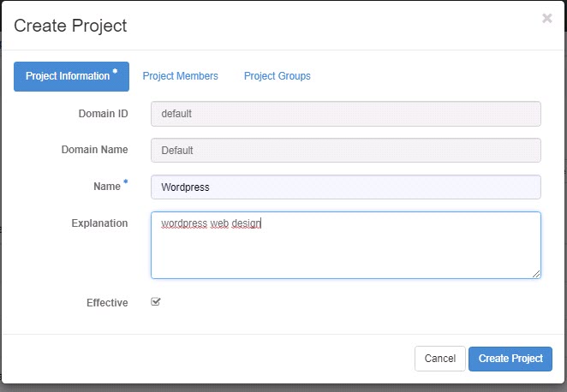Click the Explanation label
Image resolution: width=567 pixels, height=392 pixels.
coord(99,223)
